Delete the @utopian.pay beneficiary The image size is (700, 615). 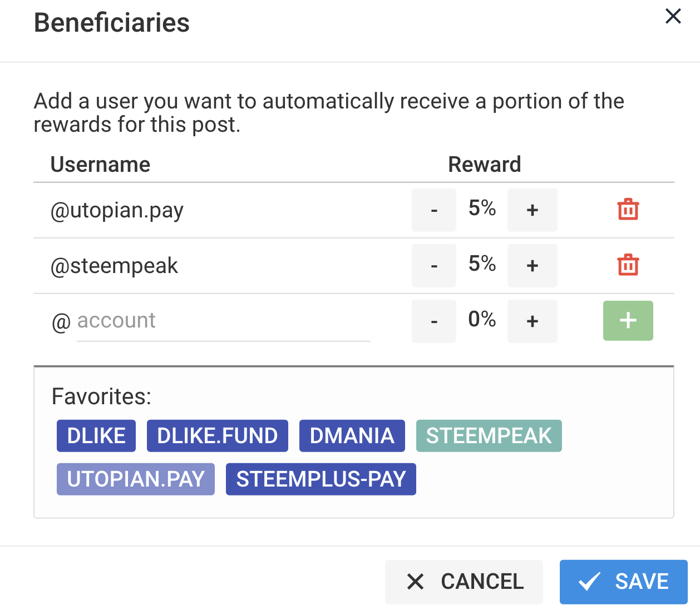(628, 210)
